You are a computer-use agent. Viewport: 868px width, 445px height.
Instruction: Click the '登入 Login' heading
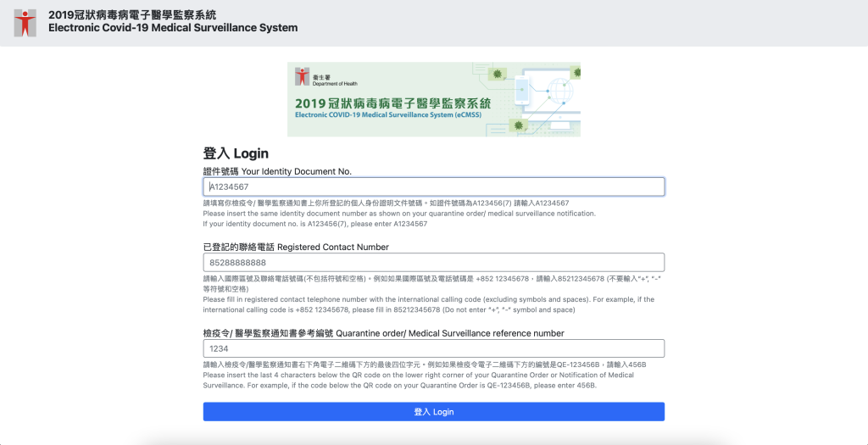click(x=236, y=153)
